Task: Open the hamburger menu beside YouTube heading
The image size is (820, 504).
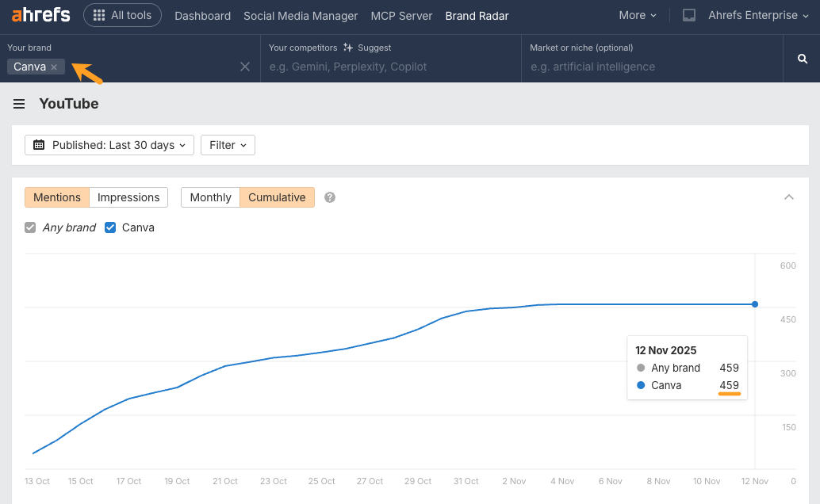Action: (x=19, y=104)
